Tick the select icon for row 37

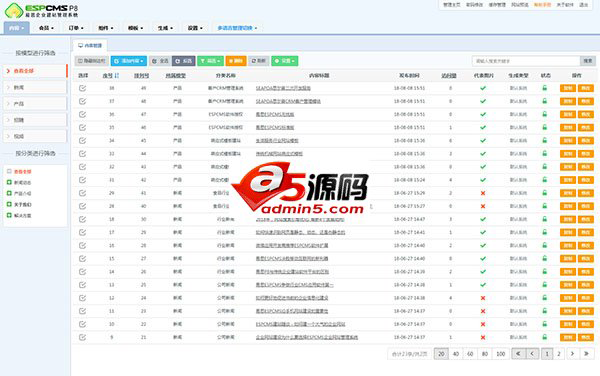pos(82,101)
